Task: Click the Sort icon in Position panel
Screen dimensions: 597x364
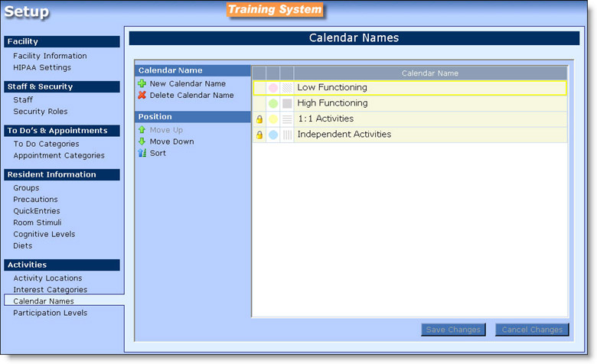Action: tap(142, 153)
